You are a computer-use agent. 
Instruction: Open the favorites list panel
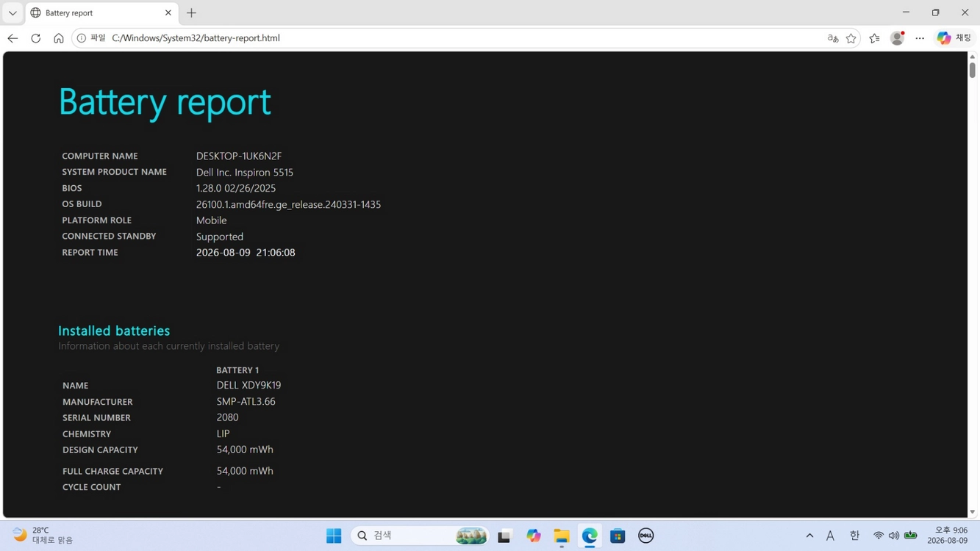point(874,38)
